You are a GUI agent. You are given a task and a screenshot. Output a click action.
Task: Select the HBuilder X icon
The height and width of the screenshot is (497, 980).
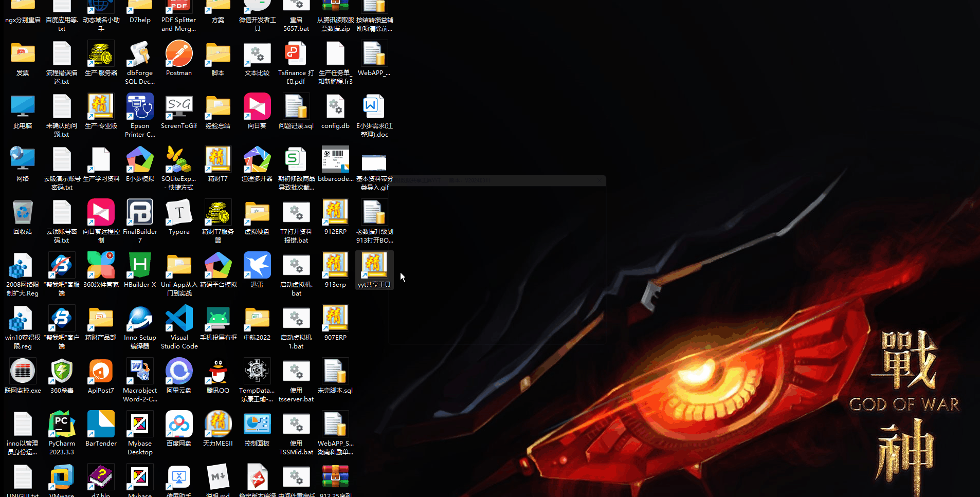click(140, 266)
